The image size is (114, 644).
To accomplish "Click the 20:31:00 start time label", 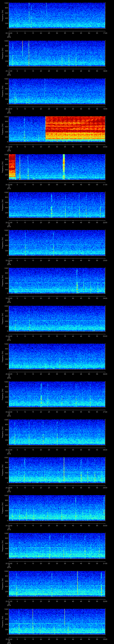I will tap(9, 601).
